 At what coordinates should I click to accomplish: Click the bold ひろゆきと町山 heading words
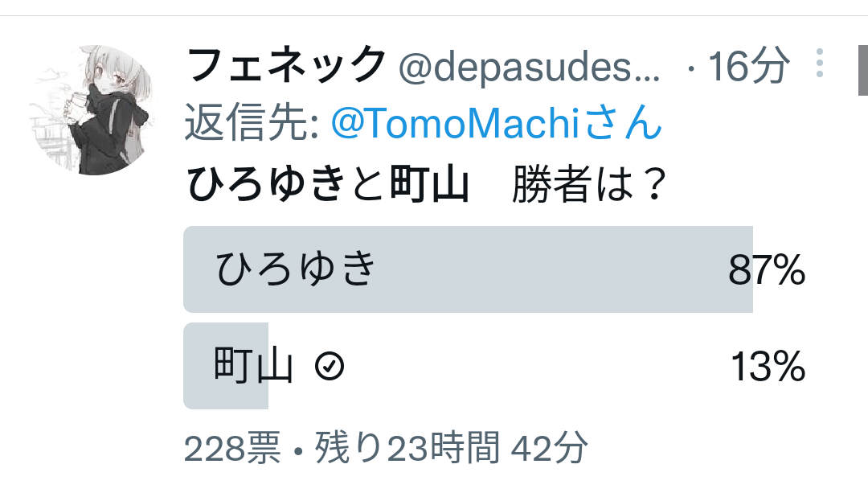pyautogui.click(x=328, y=184)
